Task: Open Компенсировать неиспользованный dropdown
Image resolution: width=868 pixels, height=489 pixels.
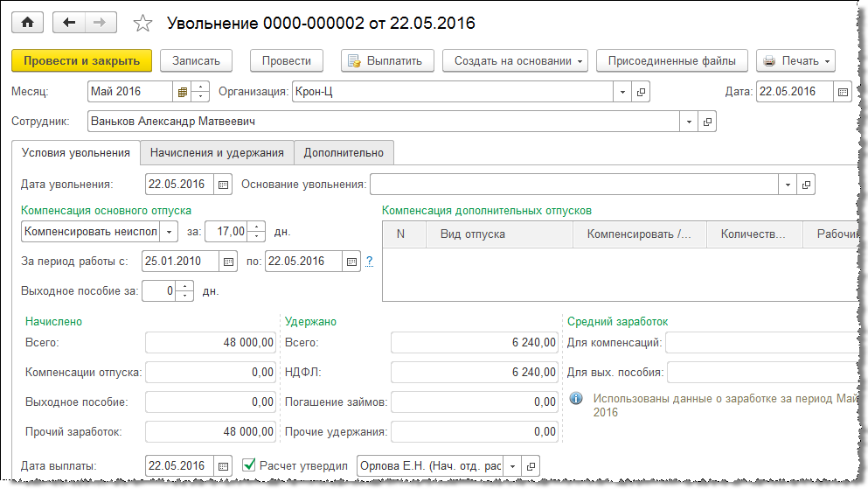Action: [169, 232]
